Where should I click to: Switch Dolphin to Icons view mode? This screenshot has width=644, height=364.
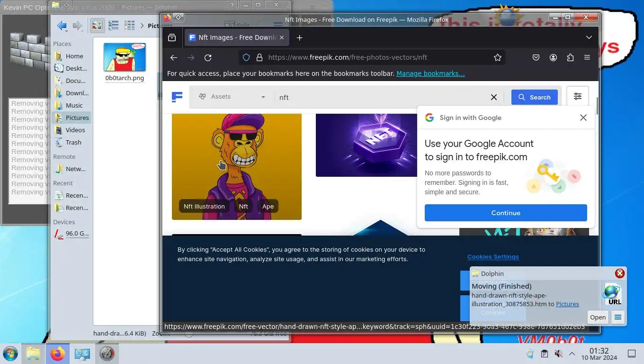point(97,26)
